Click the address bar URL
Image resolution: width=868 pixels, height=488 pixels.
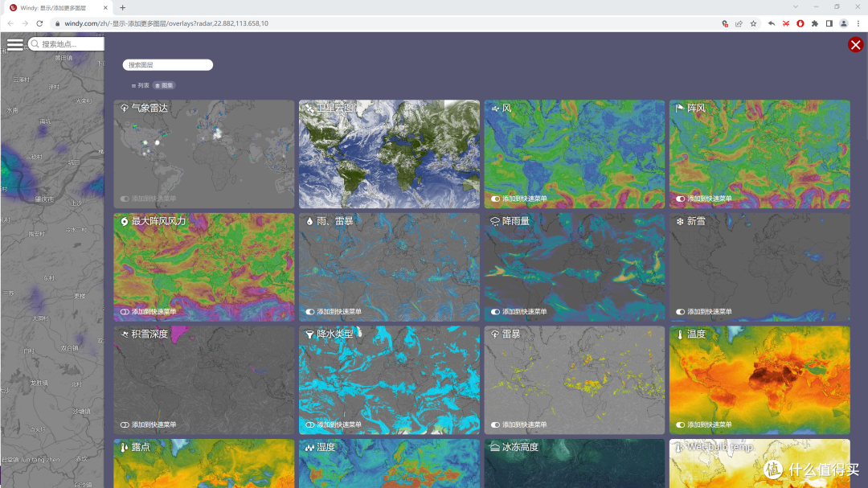[166, 23]
